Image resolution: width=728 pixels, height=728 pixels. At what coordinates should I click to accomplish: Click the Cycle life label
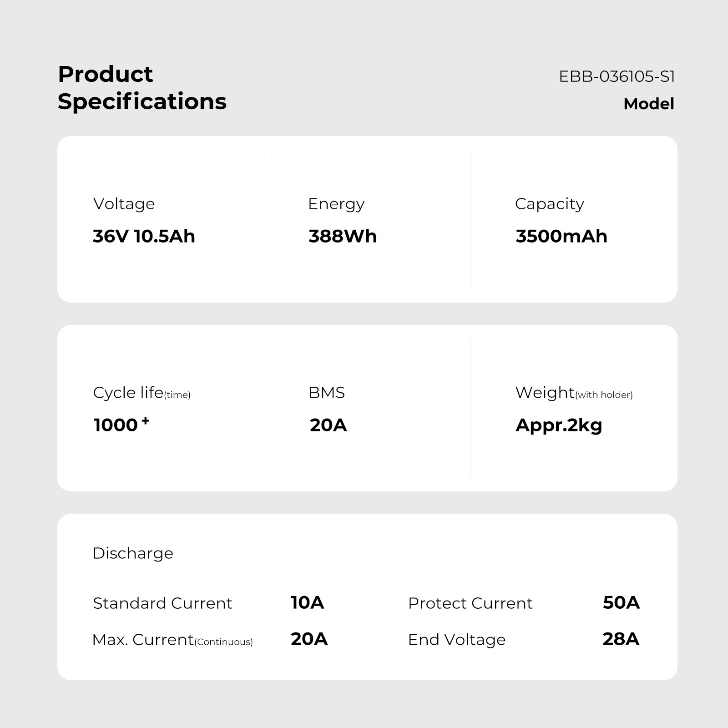142,393
